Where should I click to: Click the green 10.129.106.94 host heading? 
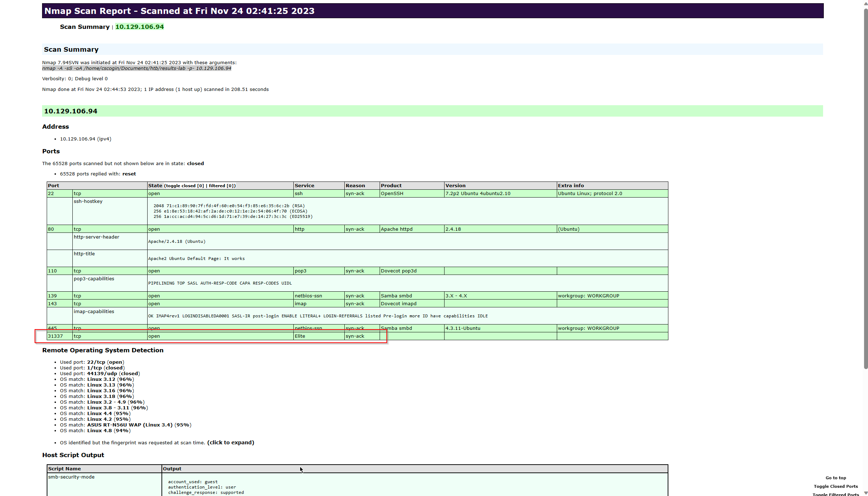click(71, 111)
